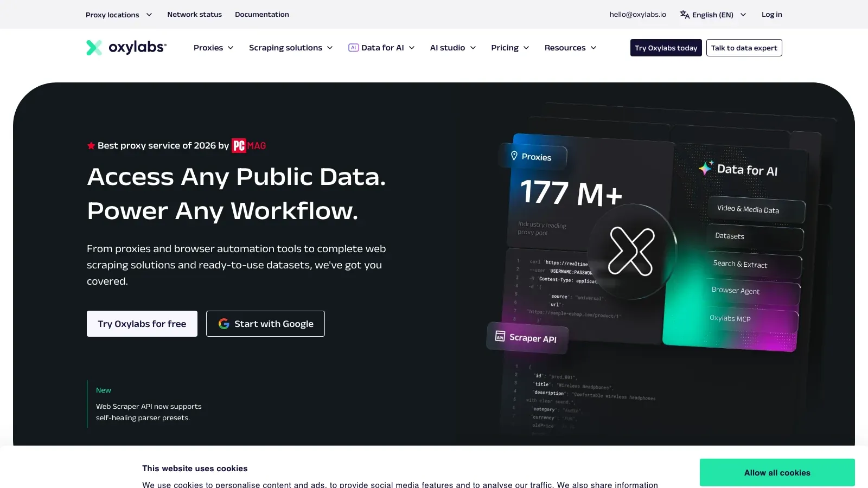Click the API icon on the Scraper API card
The image size is (868, 488).
[500, 336]
